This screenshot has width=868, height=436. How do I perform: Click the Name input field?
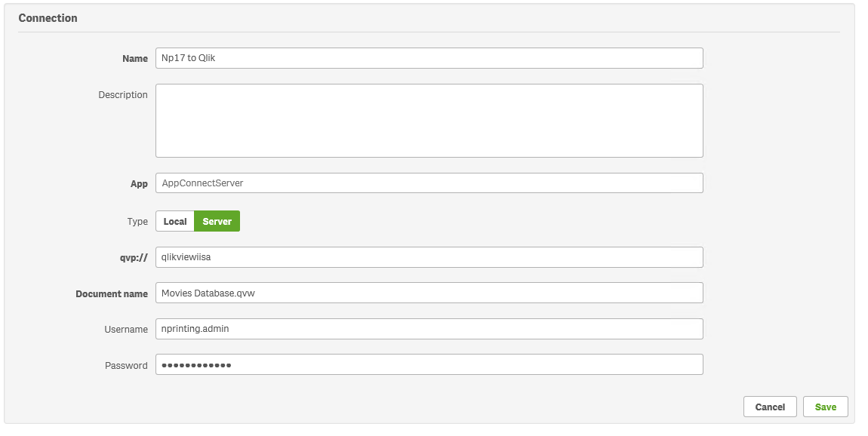click(x=429, y=58)
